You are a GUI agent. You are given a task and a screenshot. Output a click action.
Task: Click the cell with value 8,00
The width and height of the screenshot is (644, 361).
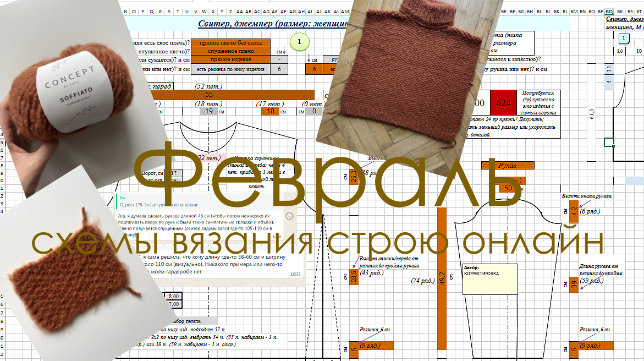click(x=173, y=296)
